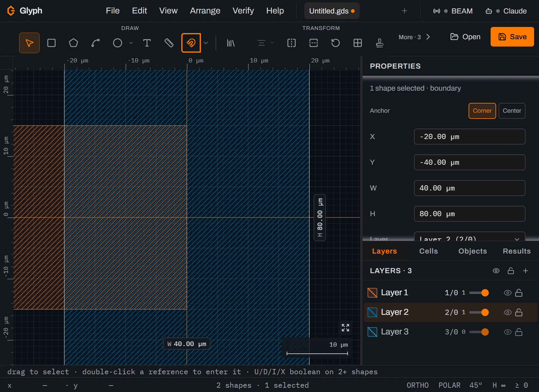The height and width of the screenshot is (392, 539).
Task: Click the W width input field
Action: pos(469,188)
